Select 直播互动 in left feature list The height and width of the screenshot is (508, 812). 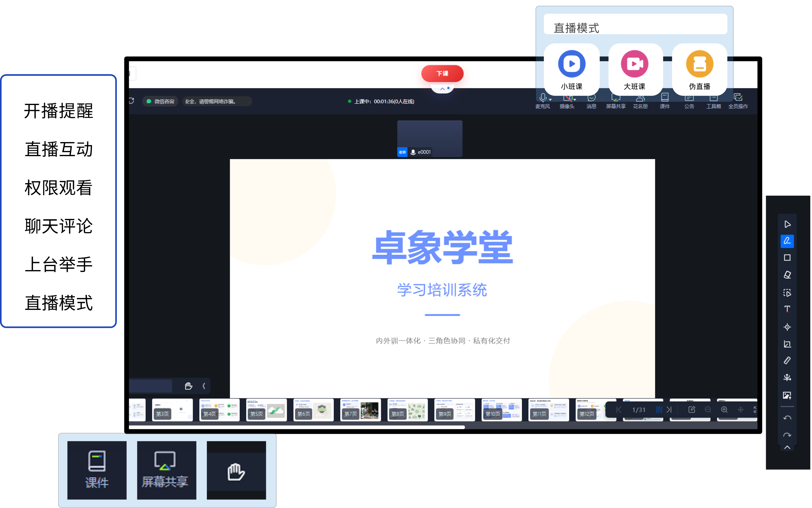58,149
